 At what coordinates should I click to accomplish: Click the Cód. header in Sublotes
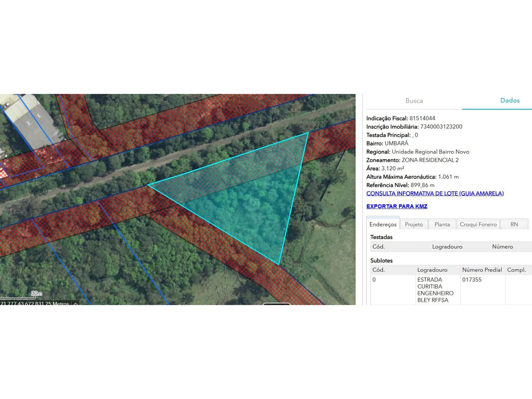pyautogui.click(x=378, y=270)
